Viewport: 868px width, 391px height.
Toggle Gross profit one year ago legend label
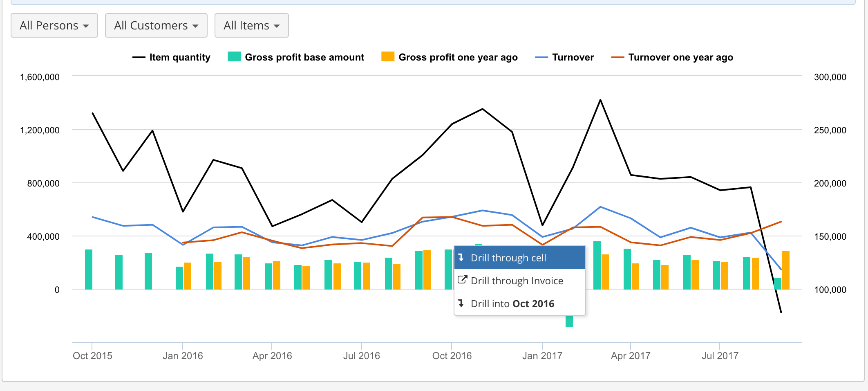(458, 57)
